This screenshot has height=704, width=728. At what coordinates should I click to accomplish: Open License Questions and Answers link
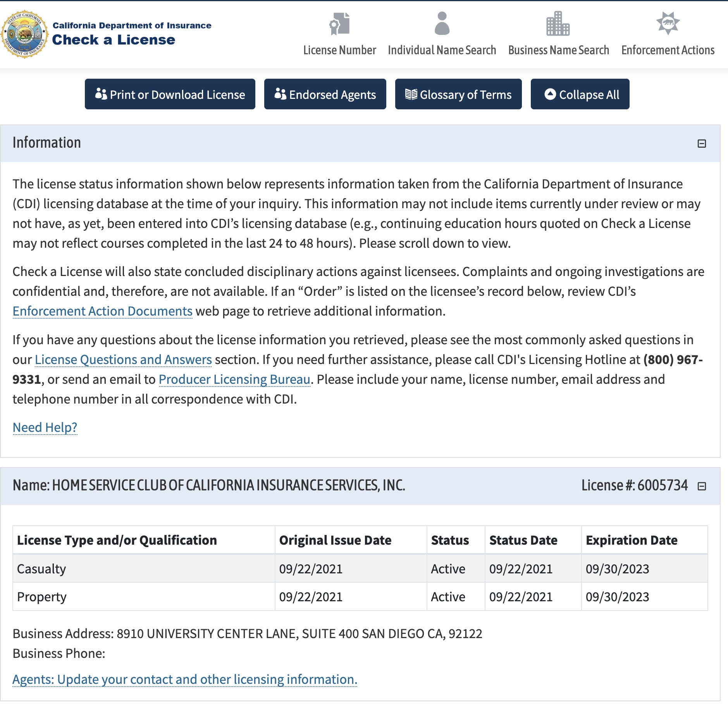[x=123, y=360]
